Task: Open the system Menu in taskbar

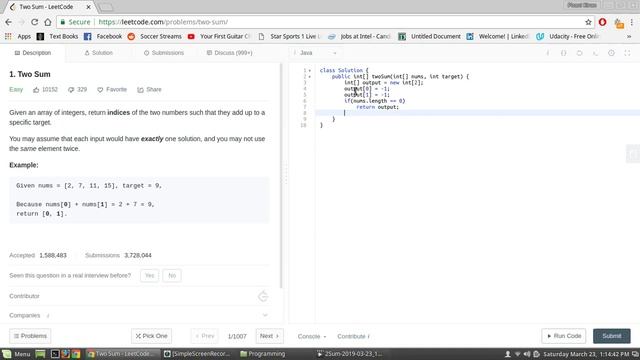Action: 16,354
